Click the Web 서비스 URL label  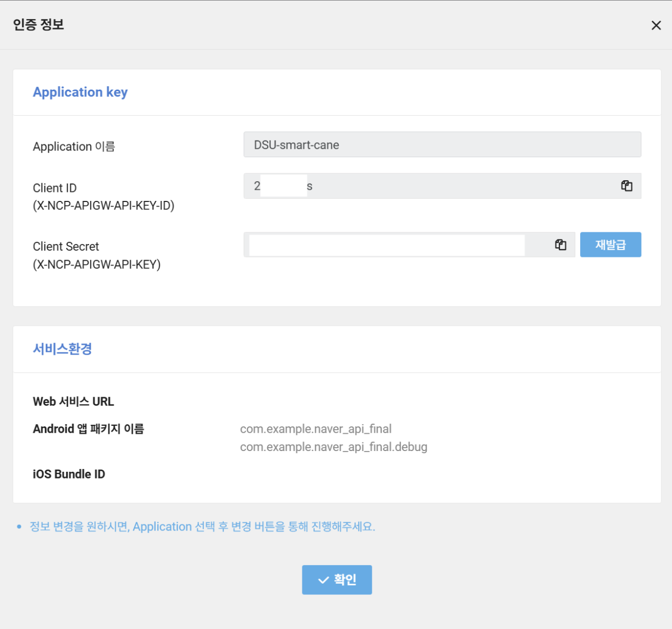point(73,402)
